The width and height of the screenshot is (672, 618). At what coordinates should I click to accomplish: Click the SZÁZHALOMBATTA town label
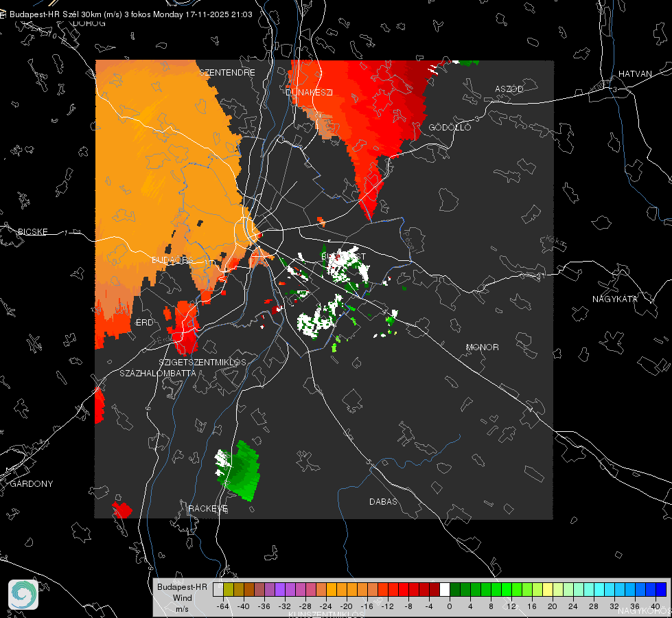[x=158, y=373]
